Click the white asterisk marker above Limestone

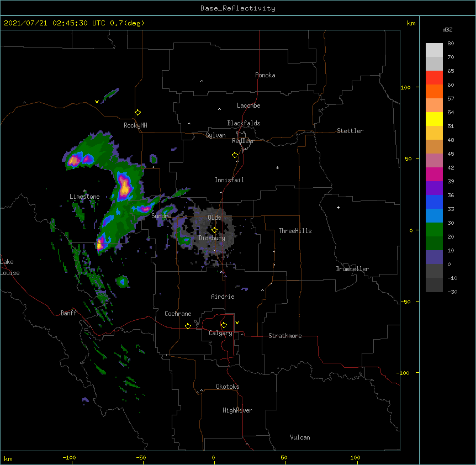(x=85, y=191)
